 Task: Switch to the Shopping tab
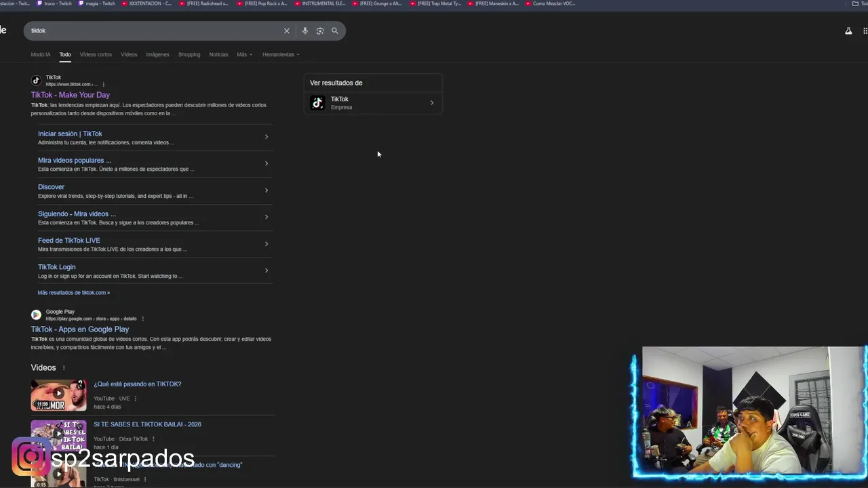click(189, 54)
